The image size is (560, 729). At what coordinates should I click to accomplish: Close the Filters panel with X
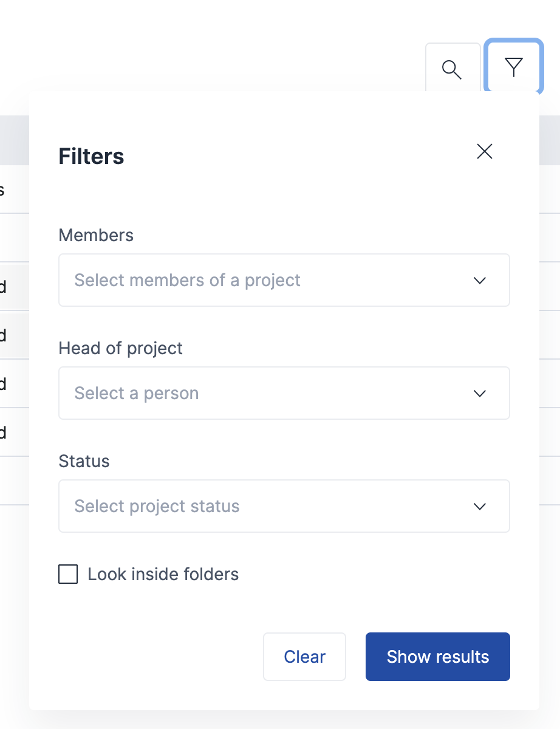pos(485,151)
